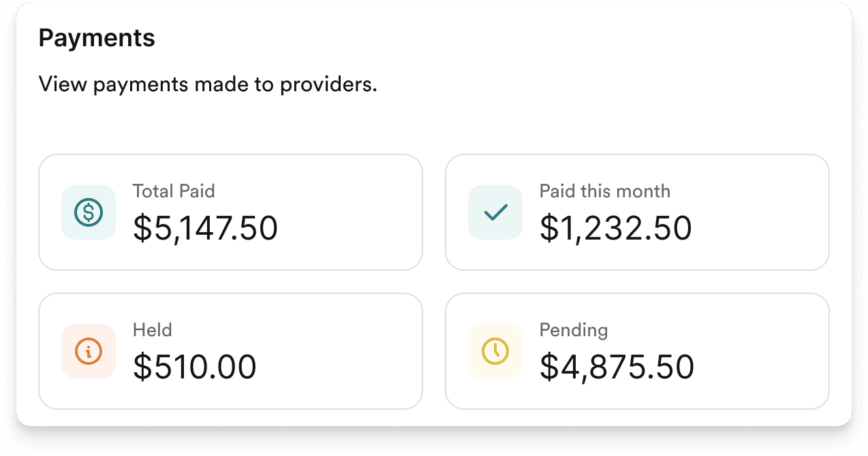Open details via the Total Paid currency icon
Image resolution: width=868 pixels, height=456 pixels.
point(89,212)
